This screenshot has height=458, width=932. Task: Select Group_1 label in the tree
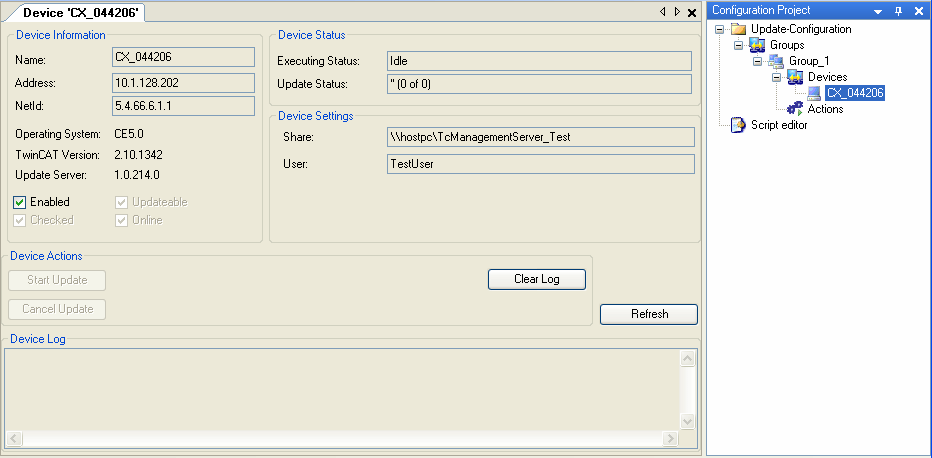[809, 61]
